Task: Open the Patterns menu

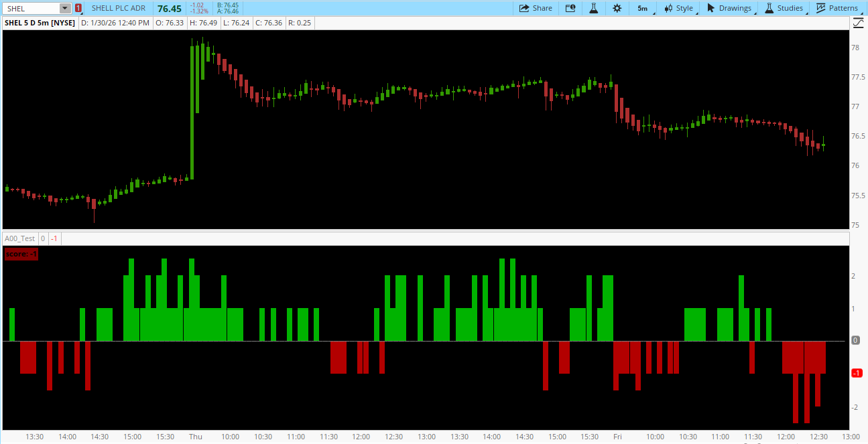Action: (836, 8)
